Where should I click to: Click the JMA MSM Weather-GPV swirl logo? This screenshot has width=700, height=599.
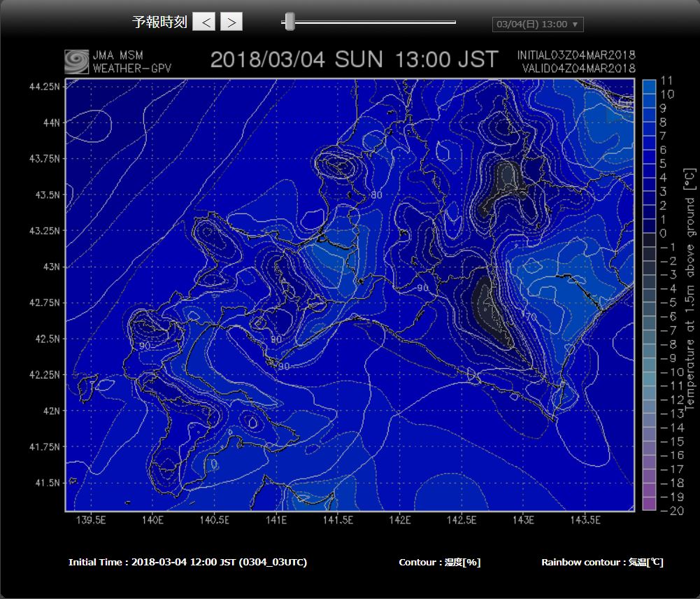pos(77,62)
